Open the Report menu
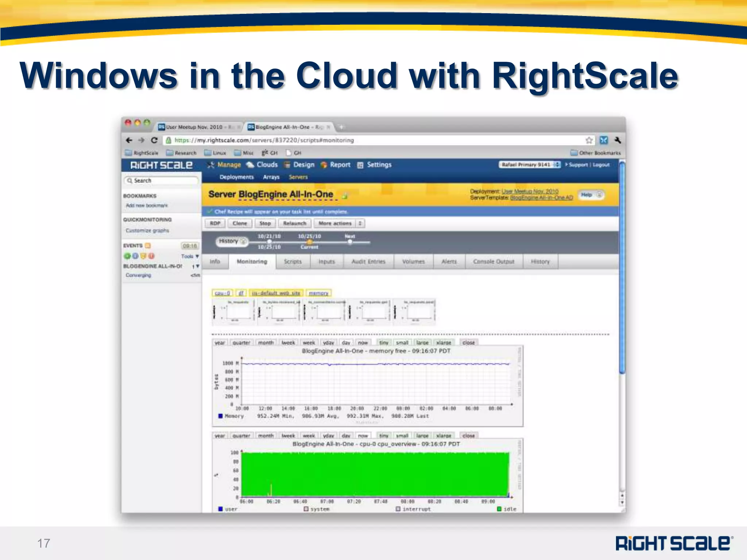747x560 pixels. pos(335,165)
